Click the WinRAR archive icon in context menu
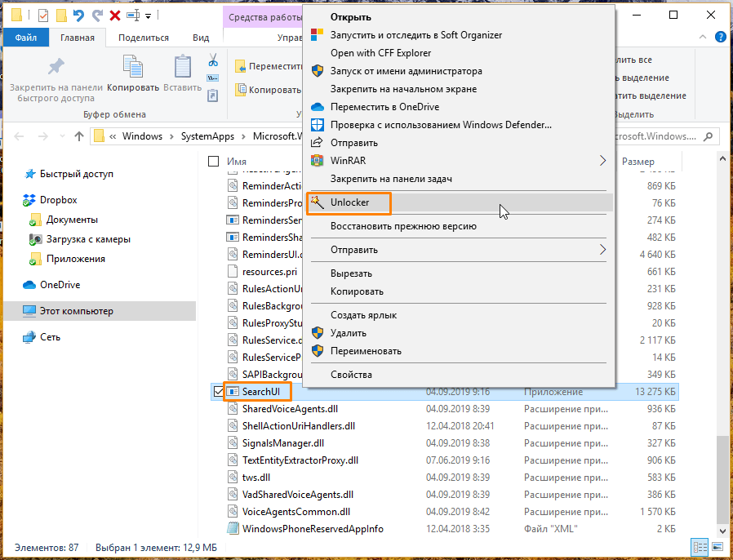The height and width of the screenshot is (560, 733). coord(316,160)
